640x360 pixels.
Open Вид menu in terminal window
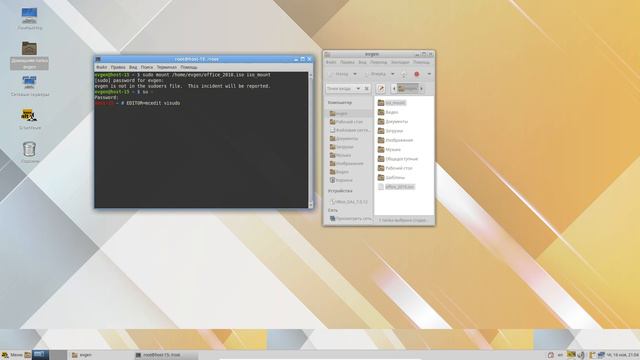tap(133, 67)
